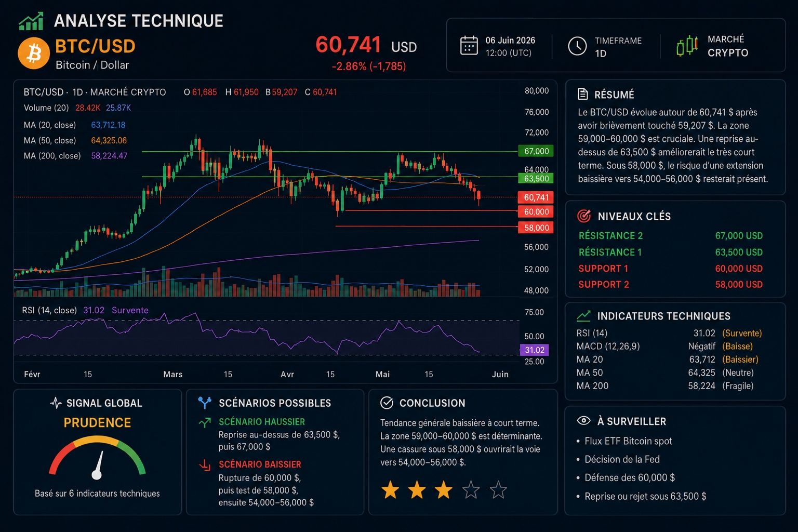Click the document icon next to Résumé

(583, 94)
